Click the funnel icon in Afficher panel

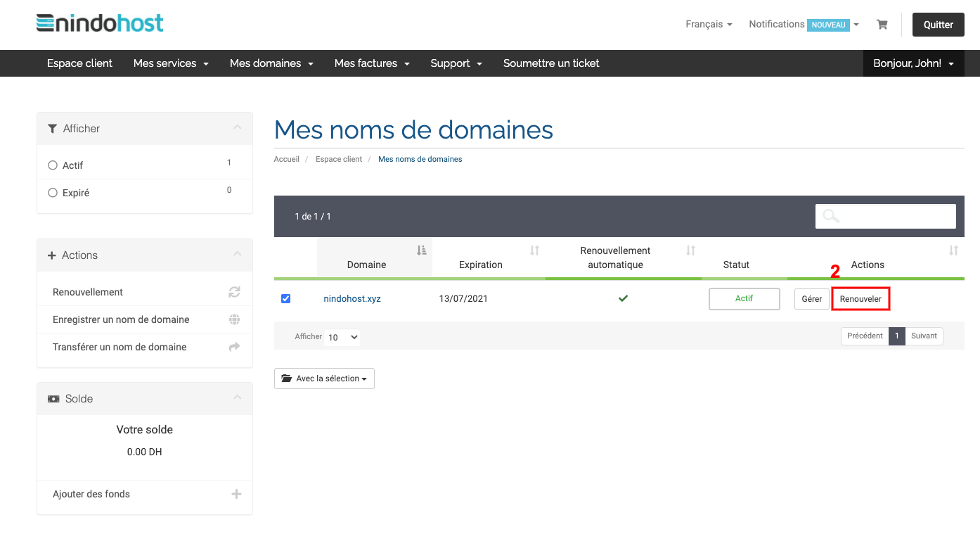click(52, 129)
